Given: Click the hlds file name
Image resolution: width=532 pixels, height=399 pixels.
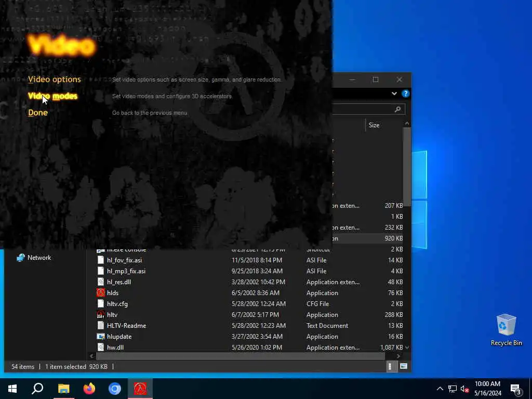Looking at the screenshot, I should pyautogui.click(x=113, y=293).
